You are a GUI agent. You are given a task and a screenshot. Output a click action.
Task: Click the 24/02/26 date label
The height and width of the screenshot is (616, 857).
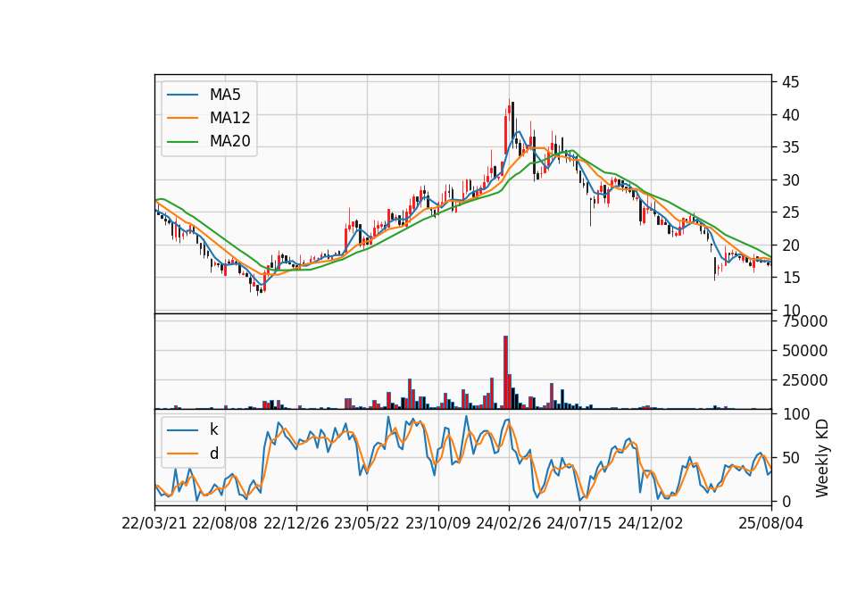click(x=508, y=523)
